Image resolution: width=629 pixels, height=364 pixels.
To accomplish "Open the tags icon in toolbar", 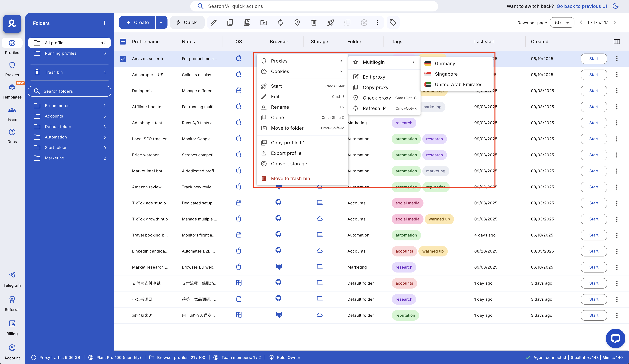I will pyautogui.click(x=393, y=23).
